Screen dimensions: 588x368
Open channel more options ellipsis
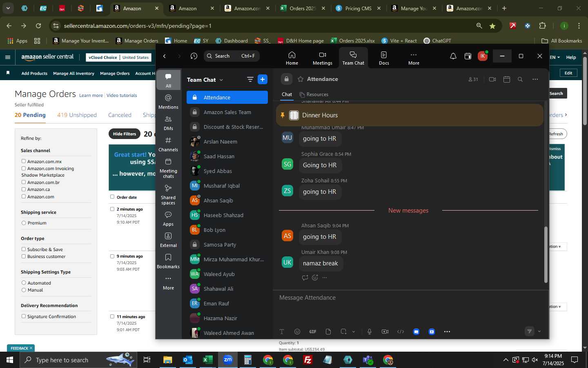[x=535, y=79]
